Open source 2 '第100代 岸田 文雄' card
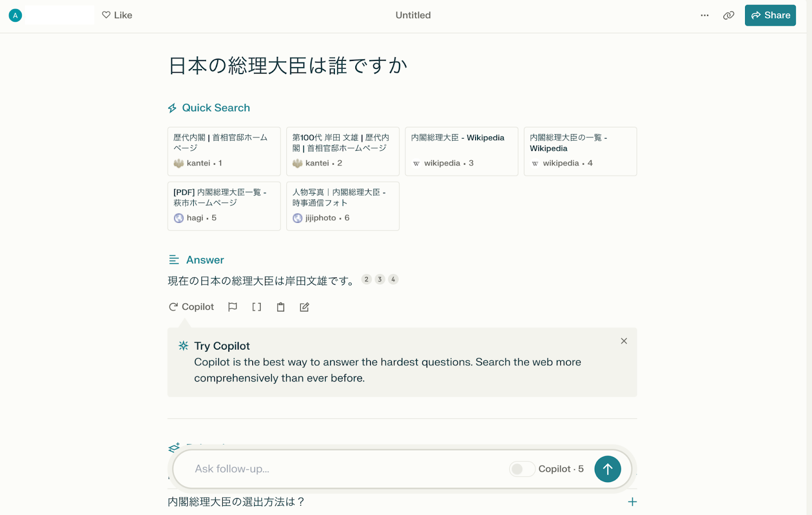This screenshot has width=812, height=515. 343,151
